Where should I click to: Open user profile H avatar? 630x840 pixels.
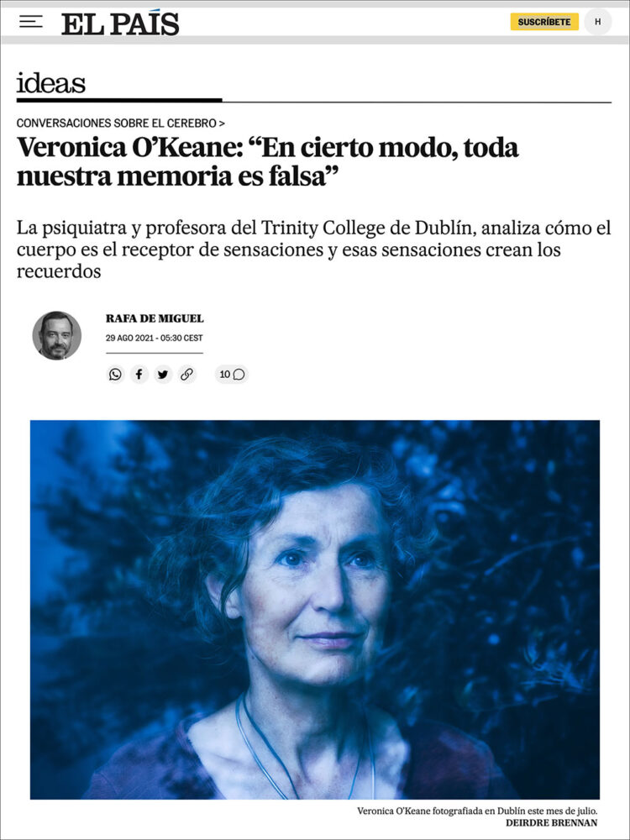tap(597, 22)
